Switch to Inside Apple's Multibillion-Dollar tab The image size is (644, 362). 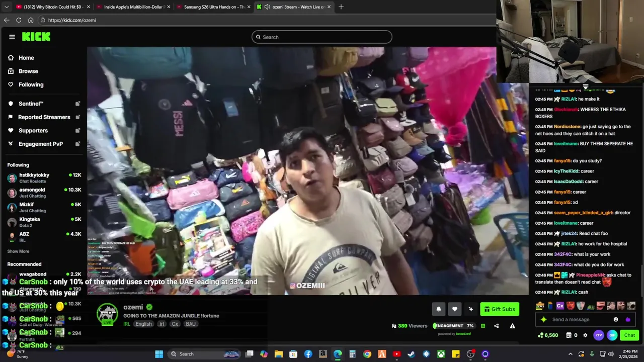(134, 7)
